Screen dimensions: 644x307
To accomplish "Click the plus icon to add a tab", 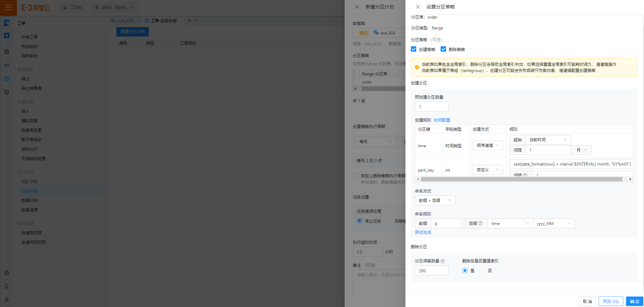I will click(x=190, y=21).
